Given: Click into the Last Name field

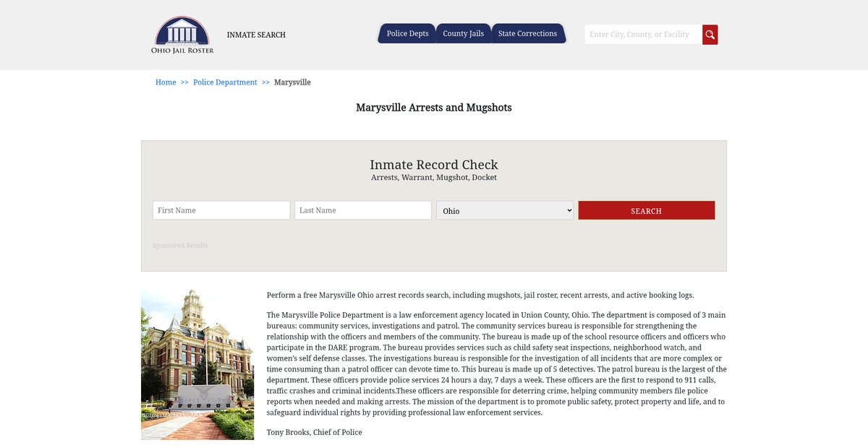Looking at the screenshot, I should coord(363,210).
